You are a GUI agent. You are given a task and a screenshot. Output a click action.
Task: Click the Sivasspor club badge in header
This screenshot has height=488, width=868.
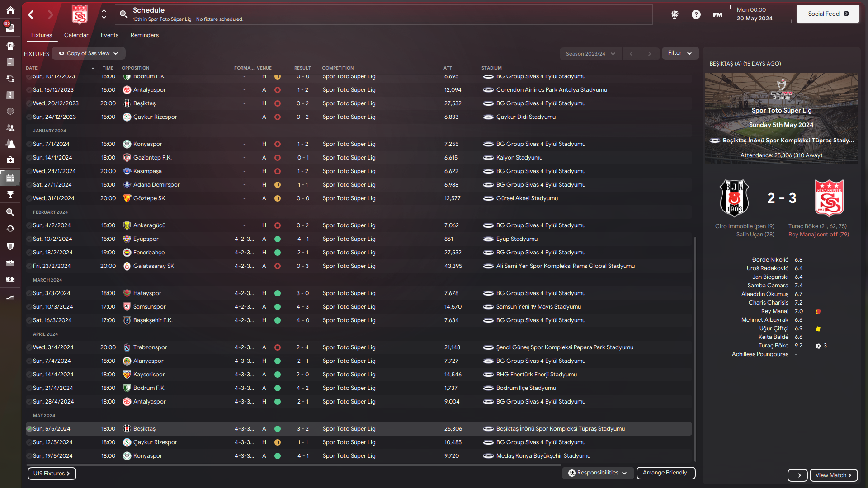(x=80, y=14)
